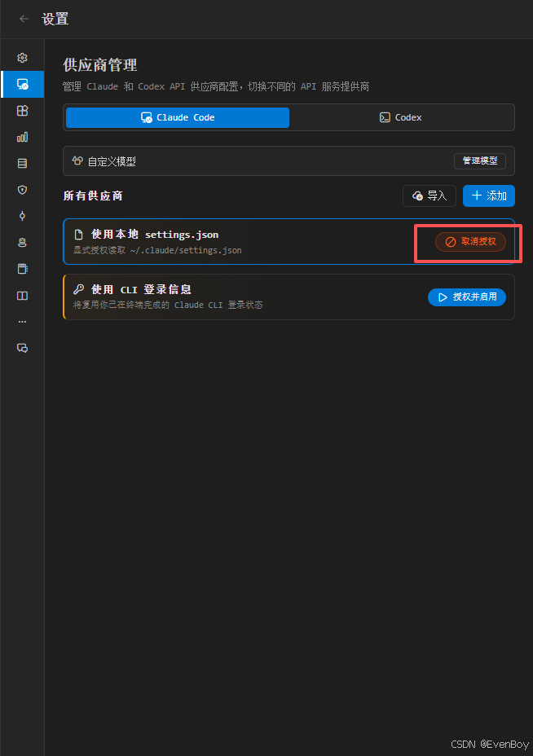
Task: Click the cubes icon beside 自定义模型
Action: (77, 161)
